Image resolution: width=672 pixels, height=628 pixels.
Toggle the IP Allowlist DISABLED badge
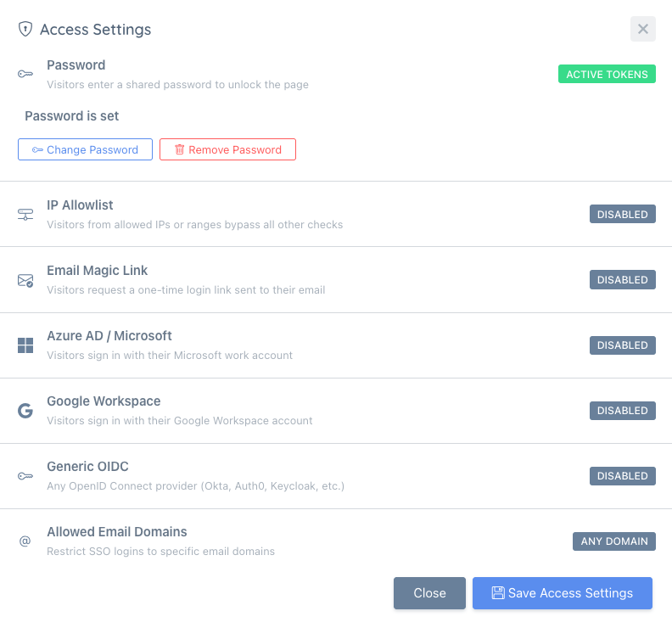(622, 214)
